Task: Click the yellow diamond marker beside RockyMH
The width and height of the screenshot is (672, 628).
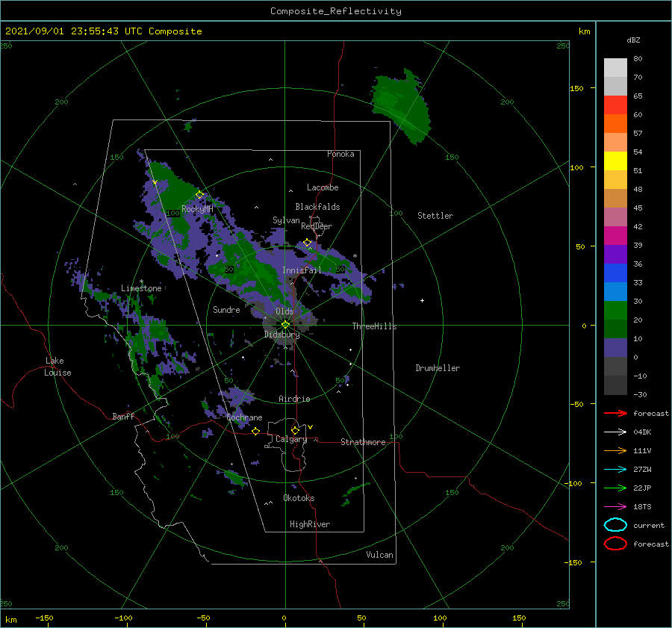Action: click(x=199, y=195)
